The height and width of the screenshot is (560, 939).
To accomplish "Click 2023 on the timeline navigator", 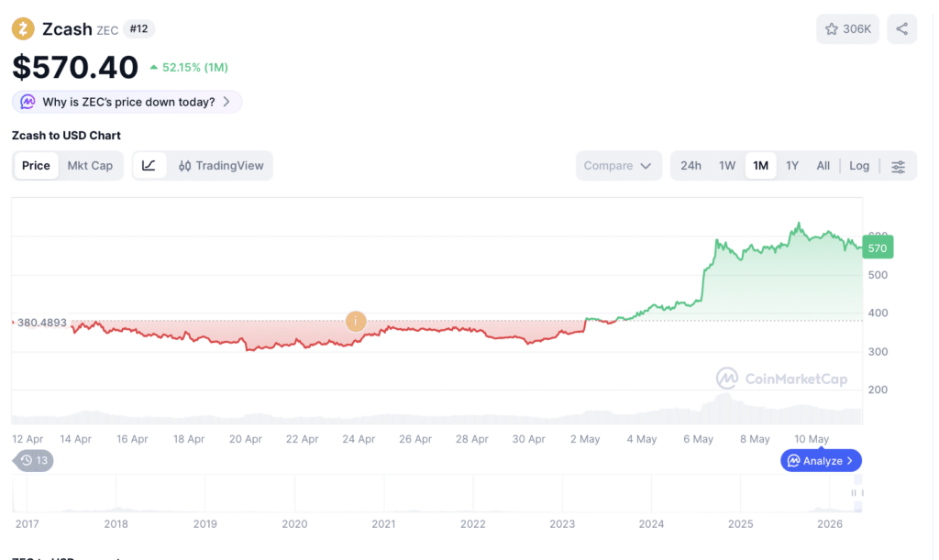I will pos(562,524).
